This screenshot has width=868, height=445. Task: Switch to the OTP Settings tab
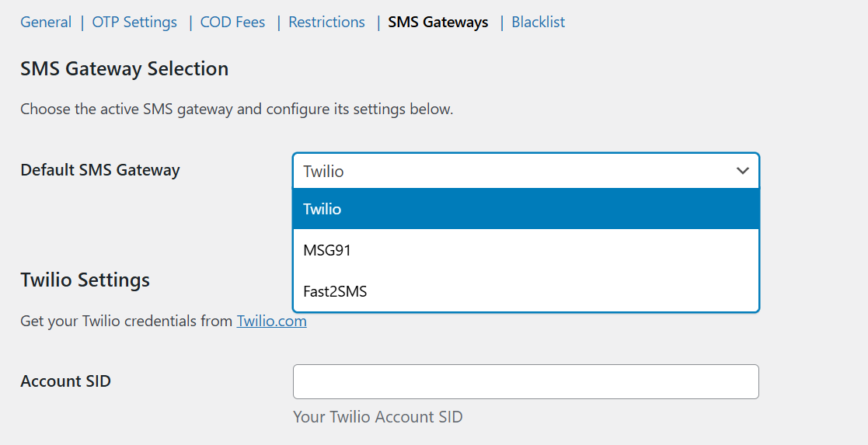click(134, 23)
